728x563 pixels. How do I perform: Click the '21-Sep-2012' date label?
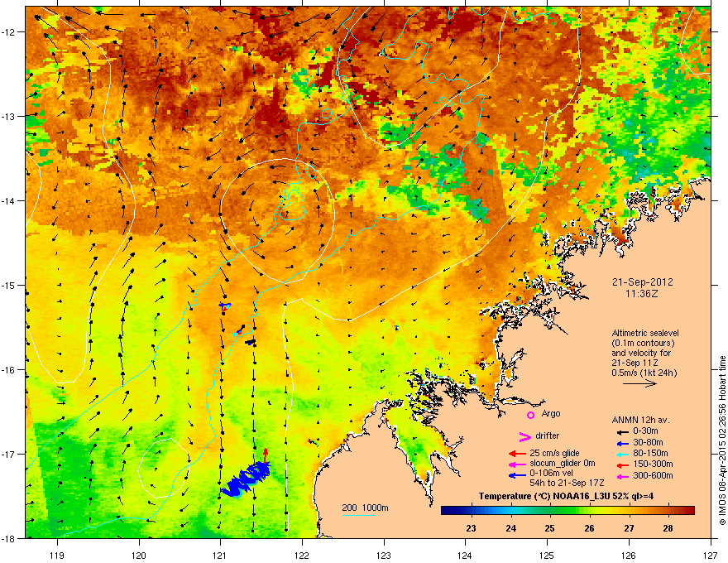[642, 282]
